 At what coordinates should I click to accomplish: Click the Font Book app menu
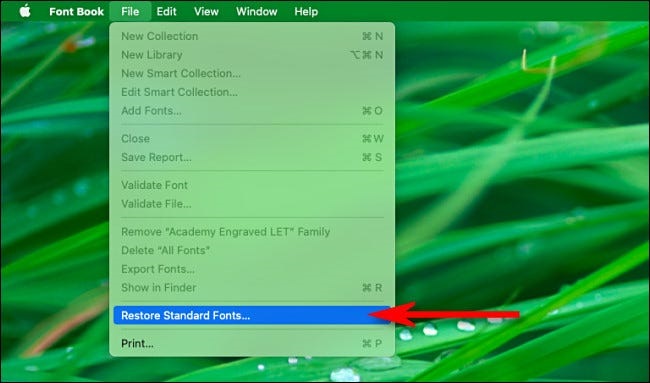tap(76, 11)
